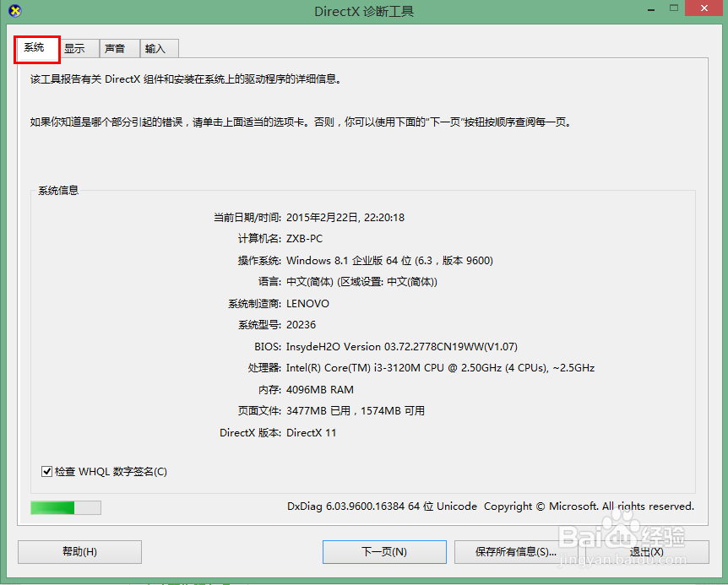Select the computer name ZXB-PC

point(305,239)
